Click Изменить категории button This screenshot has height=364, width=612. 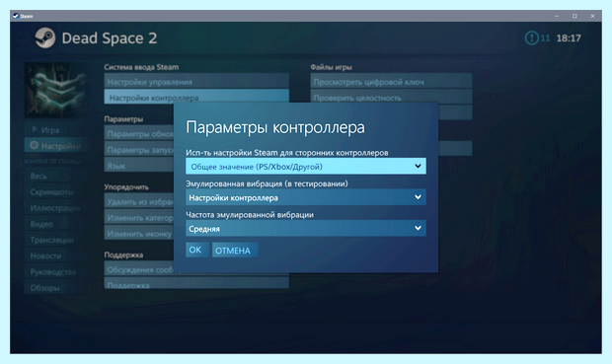[x=139, y=218]
